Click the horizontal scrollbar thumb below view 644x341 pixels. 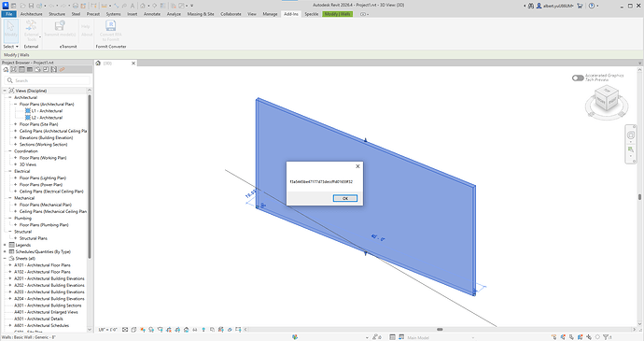440,330
